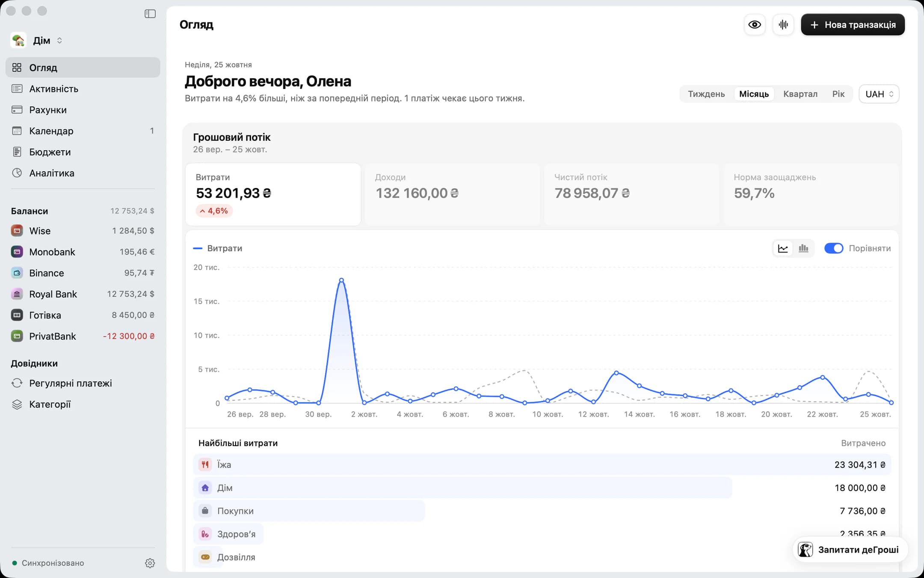The image size is (924, 578).
Task: Select the Доходи summary card
Action: point(452,194)
